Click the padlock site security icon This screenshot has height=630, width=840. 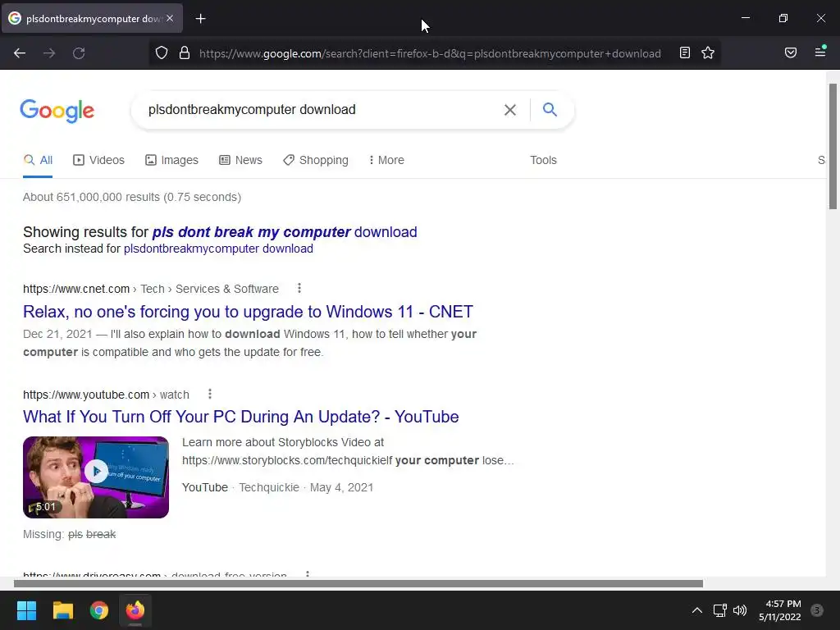(185, 53)
